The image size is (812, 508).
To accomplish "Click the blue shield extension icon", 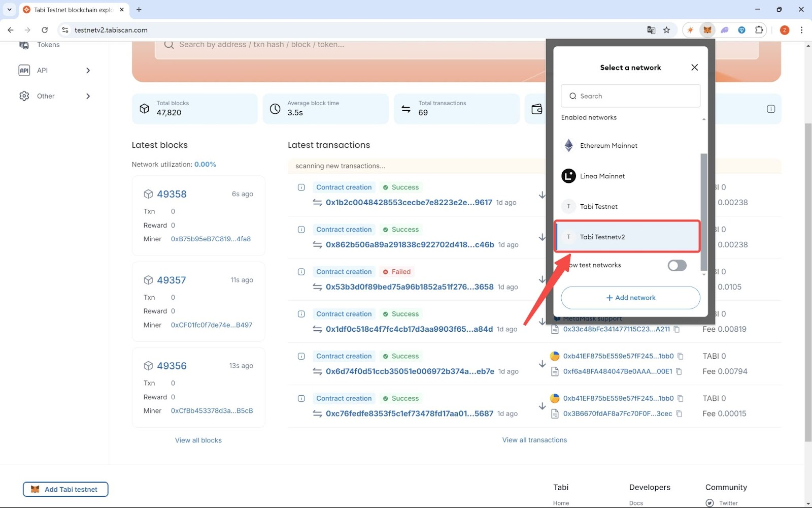I will point(742,30).
